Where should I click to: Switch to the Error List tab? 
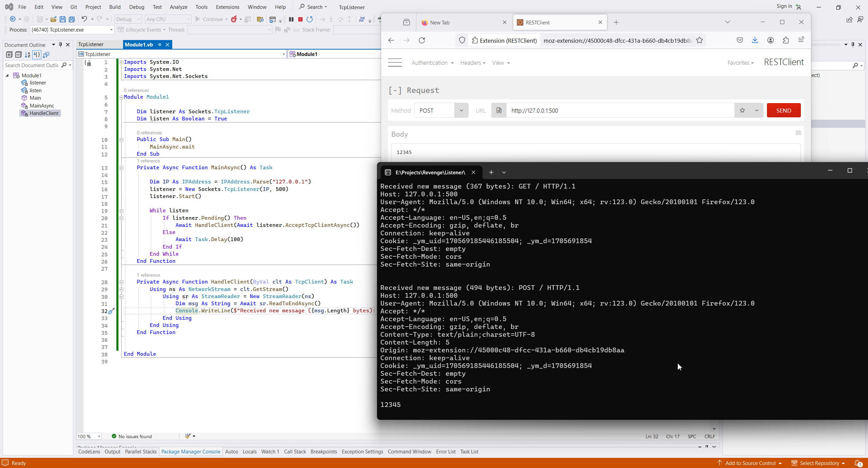pos(446,452)
